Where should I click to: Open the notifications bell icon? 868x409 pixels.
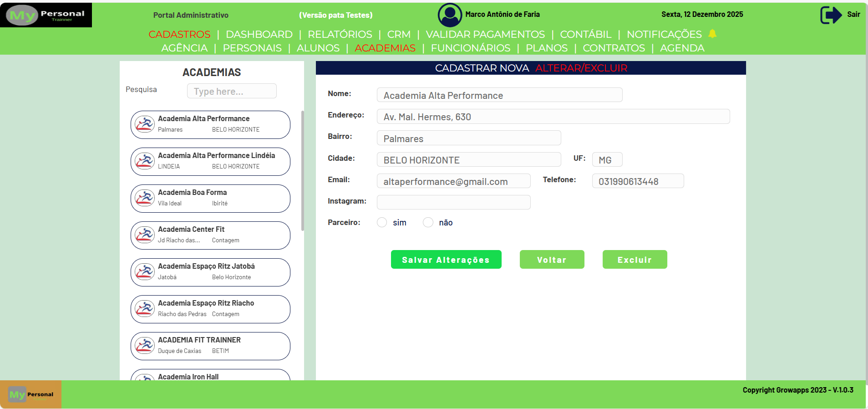712,34
